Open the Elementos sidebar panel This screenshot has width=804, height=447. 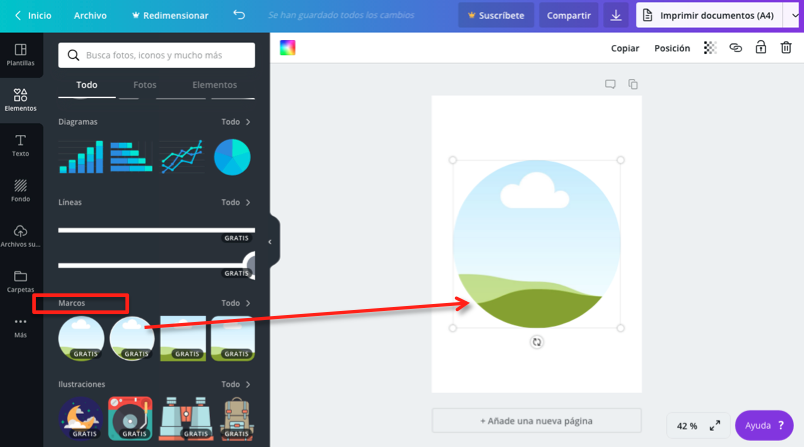pos(21,100)
